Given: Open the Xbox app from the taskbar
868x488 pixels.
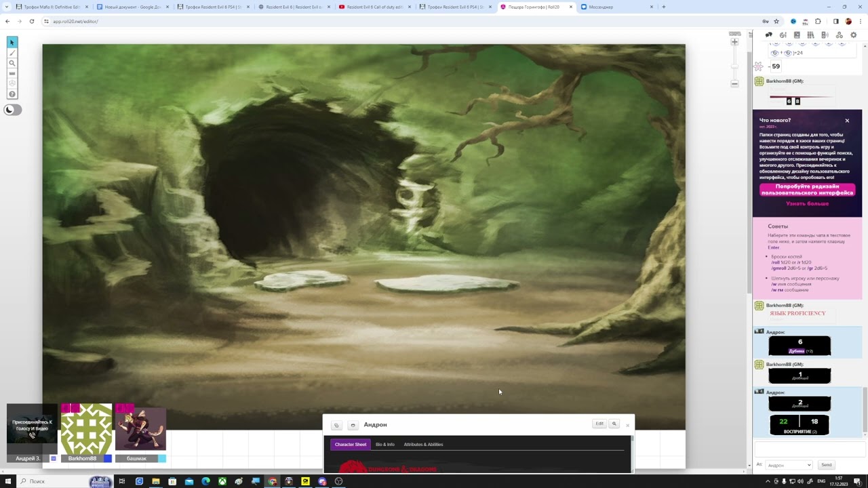Looking at the screenshot, I should [222, 481].
